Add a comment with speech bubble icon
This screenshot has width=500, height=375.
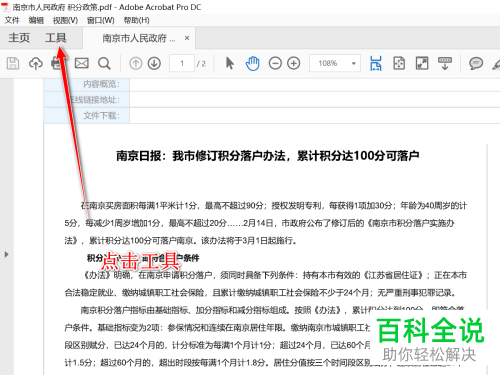(x=476, y=63)
